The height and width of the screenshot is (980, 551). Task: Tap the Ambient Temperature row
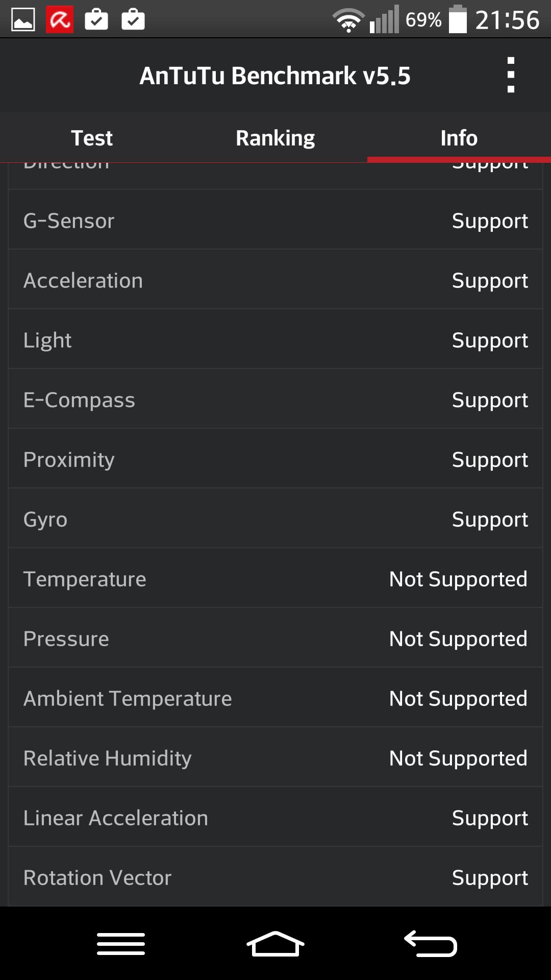click(x=275, y=699)
